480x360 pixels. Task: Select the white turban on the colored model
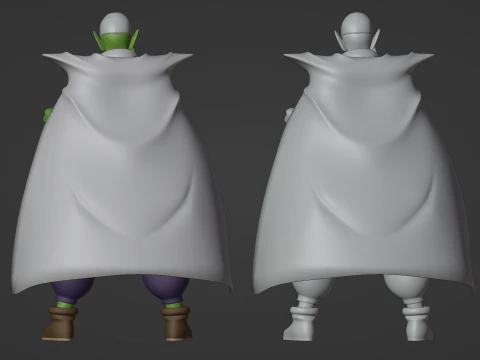coord(116,23)
